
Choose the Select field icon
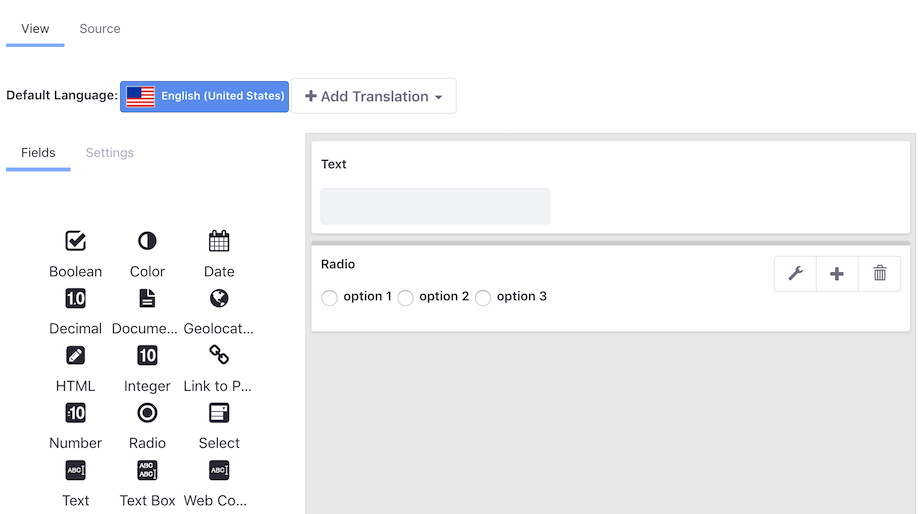[x=219, y=413]
